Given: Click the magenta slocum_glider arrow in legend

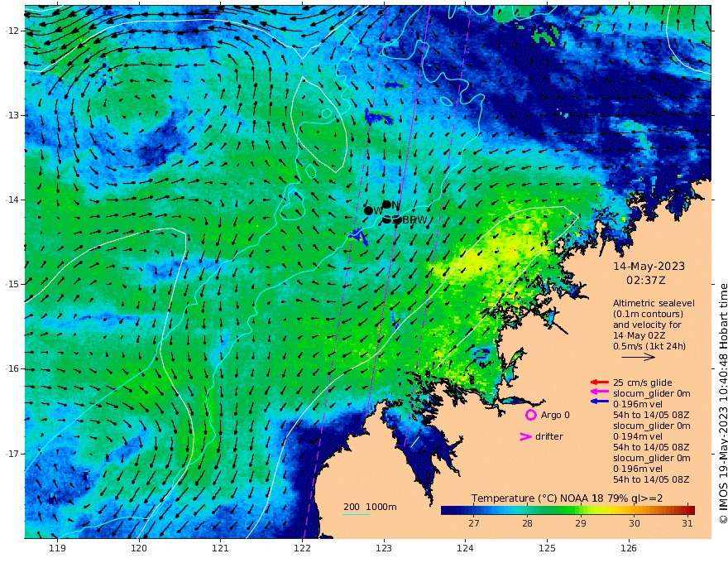Looking at the screenshot, I should click(x=600, y=392).
